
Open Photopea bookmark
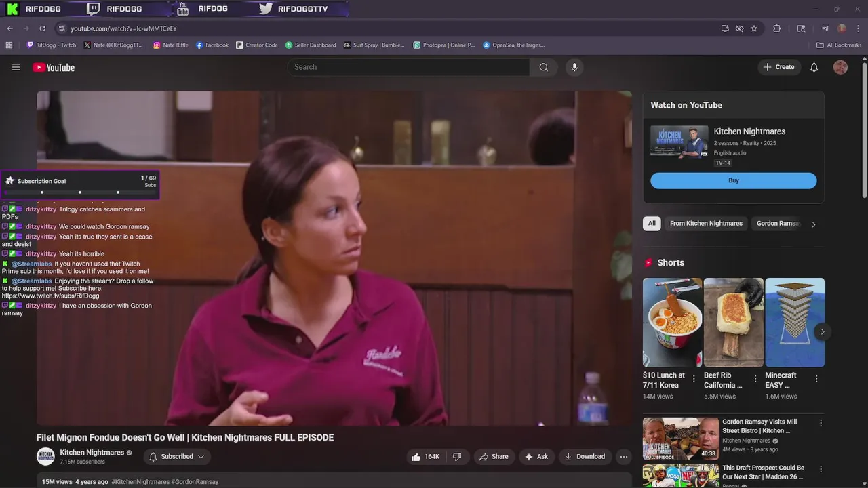tap(443, 45)
